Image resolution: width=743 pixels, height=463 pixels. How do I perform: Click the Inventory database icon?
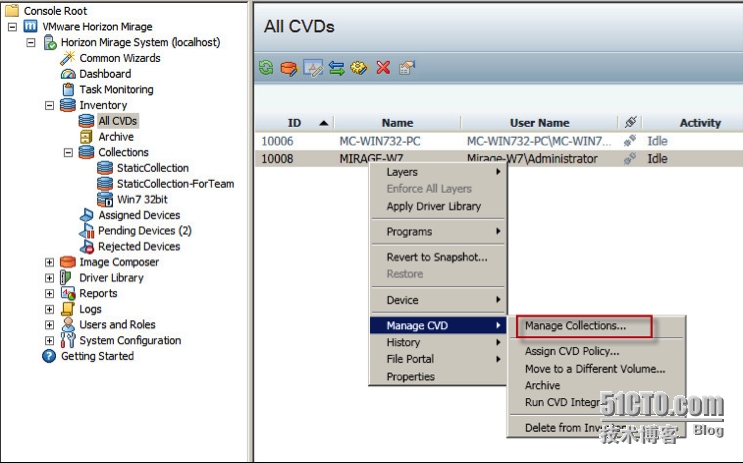click(68, 105)
